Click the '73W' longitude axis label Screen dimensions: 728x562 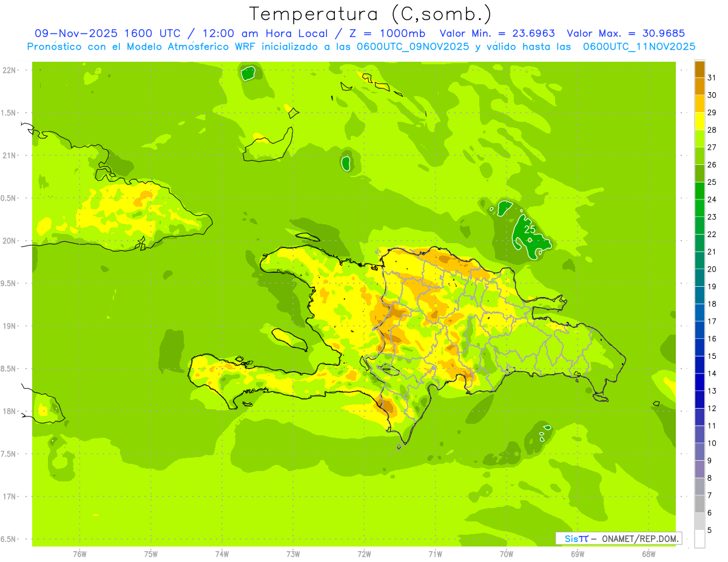pyautogui.click(x=293, y=554)
